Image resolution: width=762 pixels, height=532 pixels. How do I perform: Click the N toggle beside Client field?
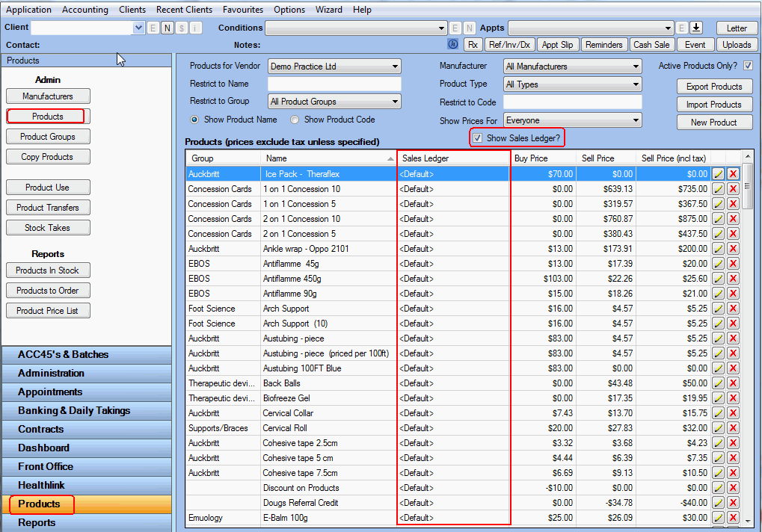(168, 28)
